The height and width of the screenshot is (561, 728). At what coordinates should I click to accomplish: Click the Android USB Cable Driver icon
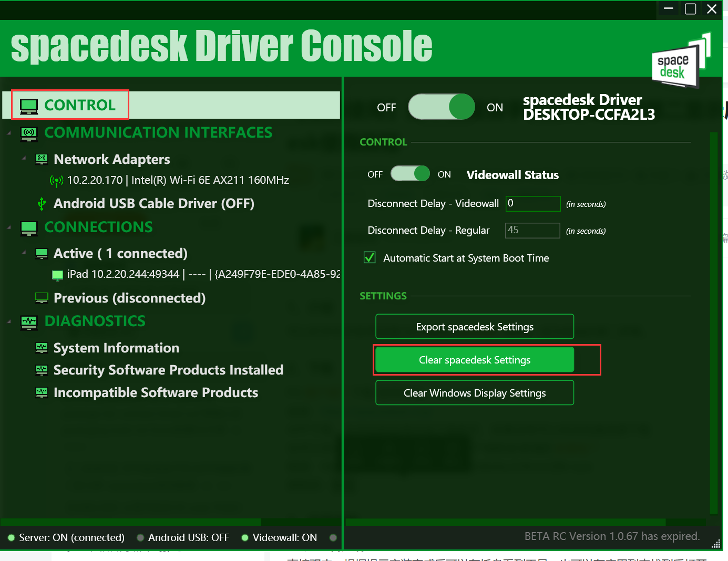click(42, 204)
